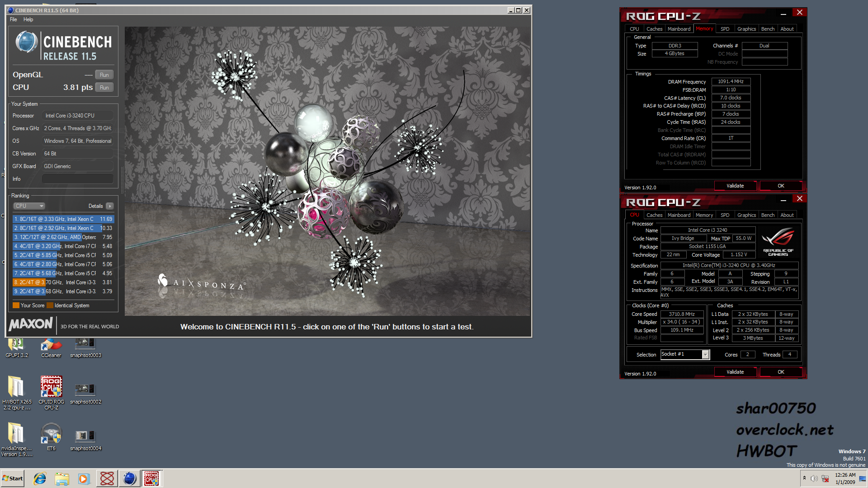The height and width of the screenshot is (488, 868).
Task: Click Validate in lower CPU-Z window
Action: (x=735, y=372)
